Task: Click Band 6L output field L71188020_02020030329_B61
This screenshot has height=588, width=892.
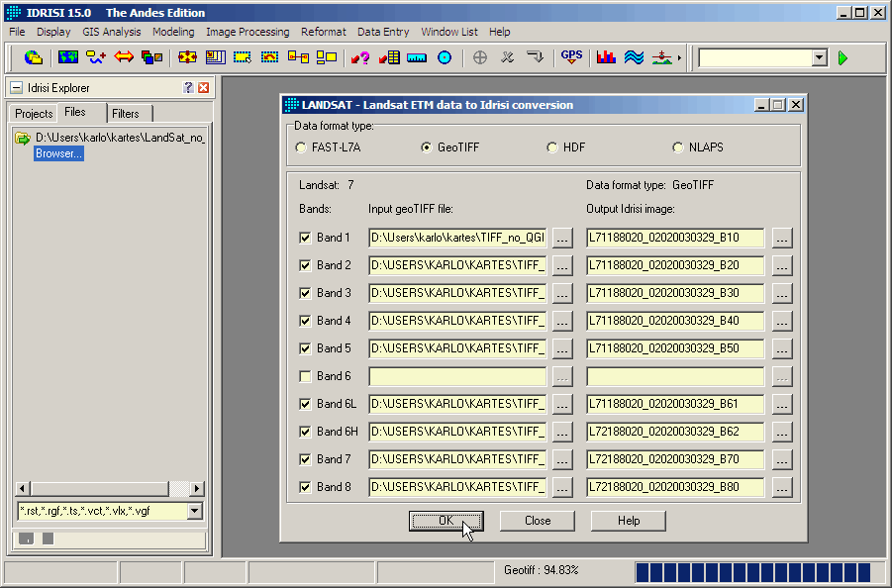Action: (675, 404)
